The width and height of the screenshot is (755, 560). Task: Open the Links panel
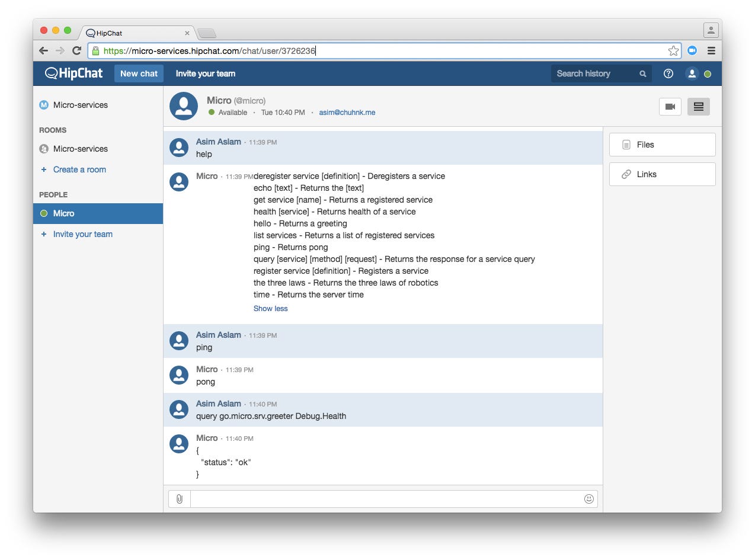(x=663, y=174)
